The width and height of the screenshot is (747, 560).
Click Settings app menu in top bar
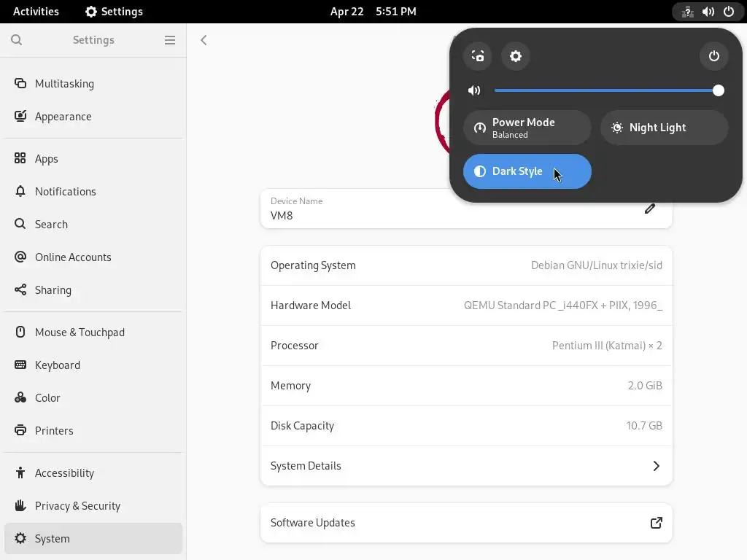tap(115, 12)
